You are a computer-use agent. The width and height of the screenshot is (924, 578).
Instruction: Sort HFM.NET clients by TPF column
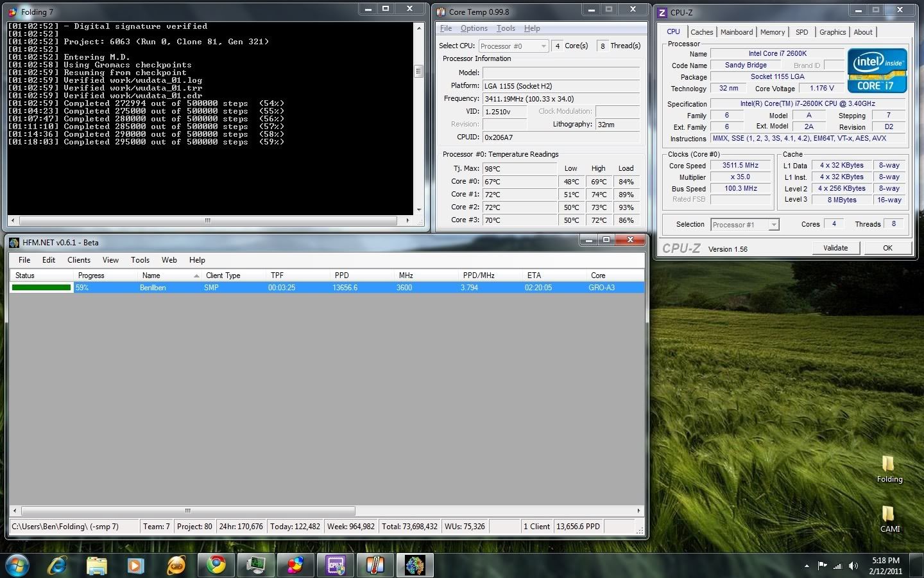coord(297,276)
